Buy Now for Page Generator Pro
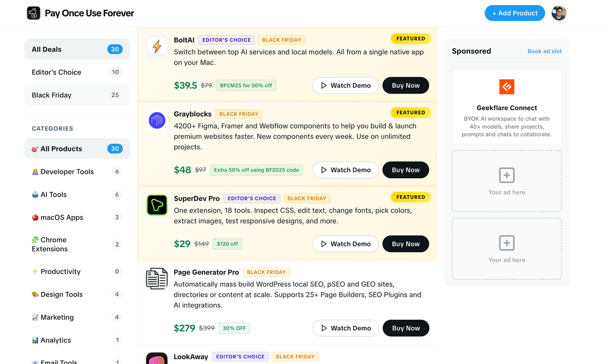This screenshot has width=610, height=364. click(406, 328)
